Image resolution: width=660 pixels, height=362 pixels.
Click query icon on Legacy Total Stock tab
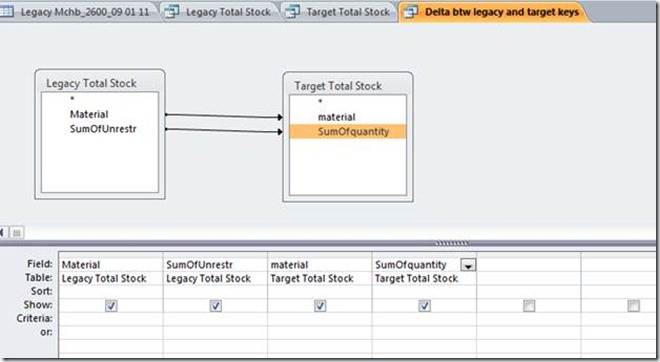[172, 12]
